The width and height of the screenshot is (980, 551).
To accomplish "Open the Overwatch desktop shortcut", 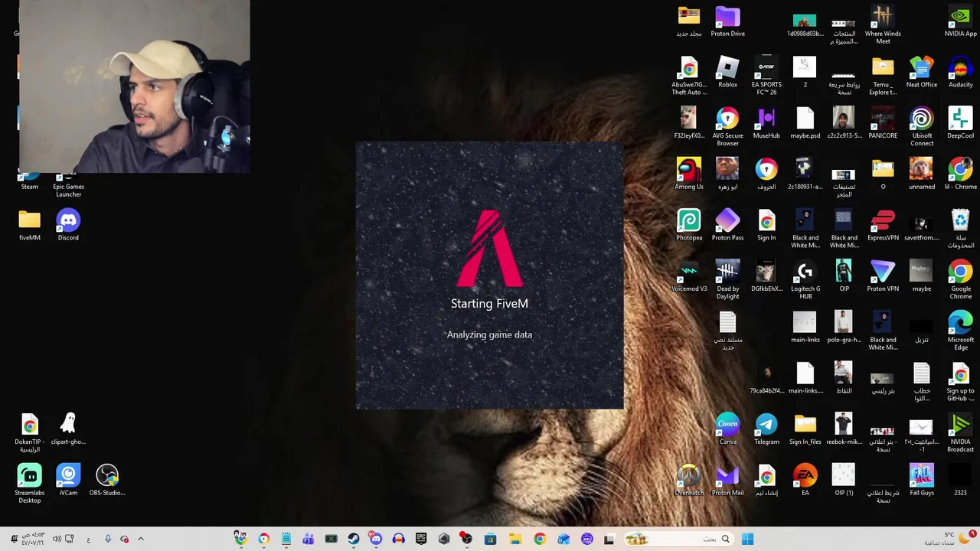I will point(689,481).
